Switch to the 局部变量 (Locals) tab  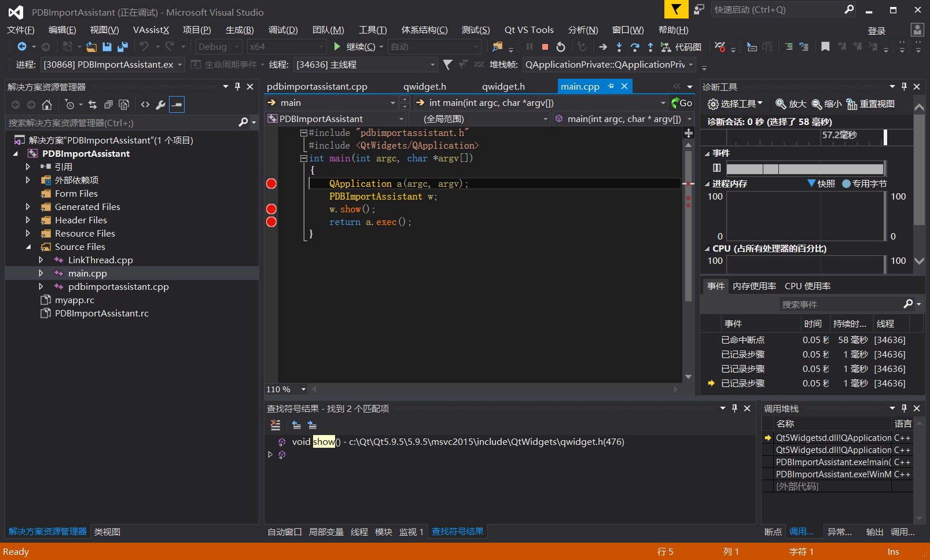point(326,532)
